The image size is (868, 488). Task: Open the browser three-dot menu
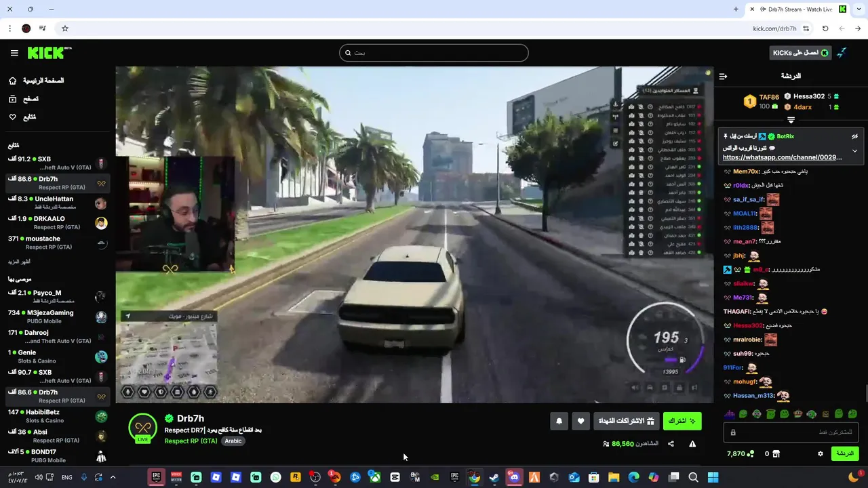coord(9,28)
